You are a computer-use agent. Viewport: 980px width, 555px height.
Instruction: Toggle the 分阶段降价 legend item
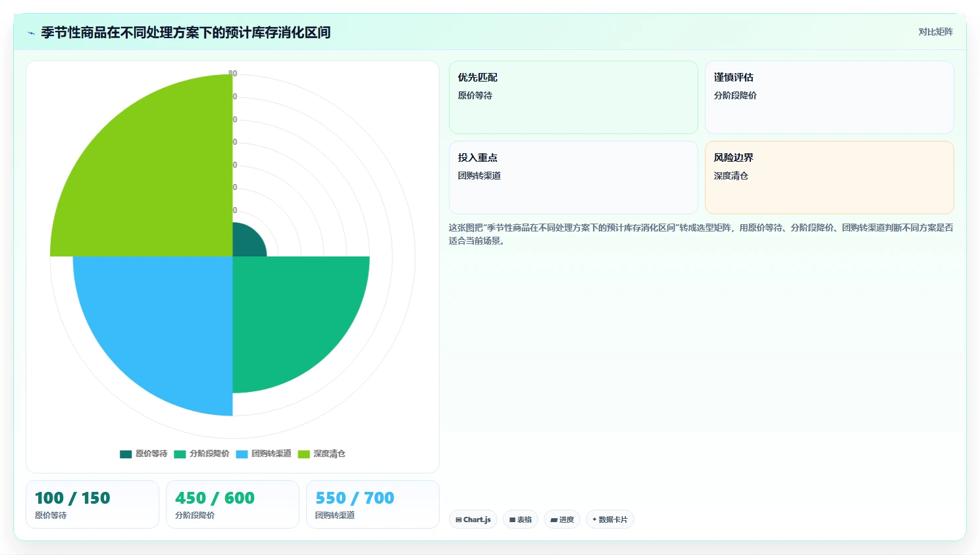click(201, 454)
